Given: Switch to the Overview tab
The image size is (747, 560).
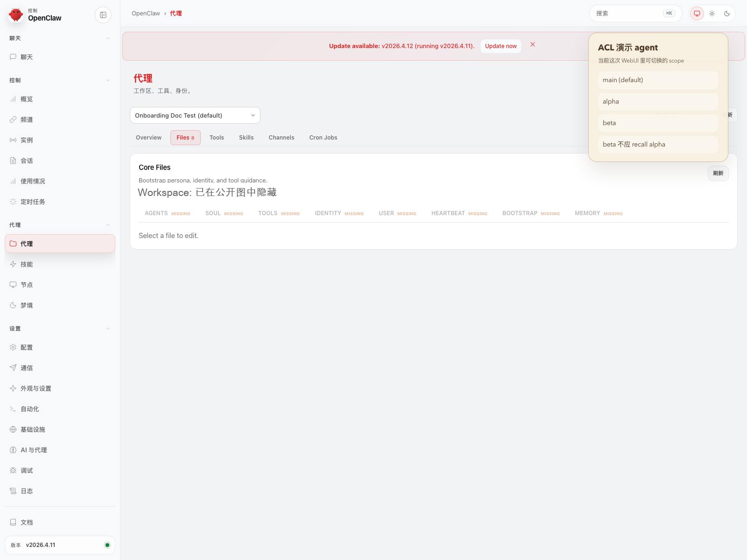Looking at the screenshot, I should click(148, 138).
